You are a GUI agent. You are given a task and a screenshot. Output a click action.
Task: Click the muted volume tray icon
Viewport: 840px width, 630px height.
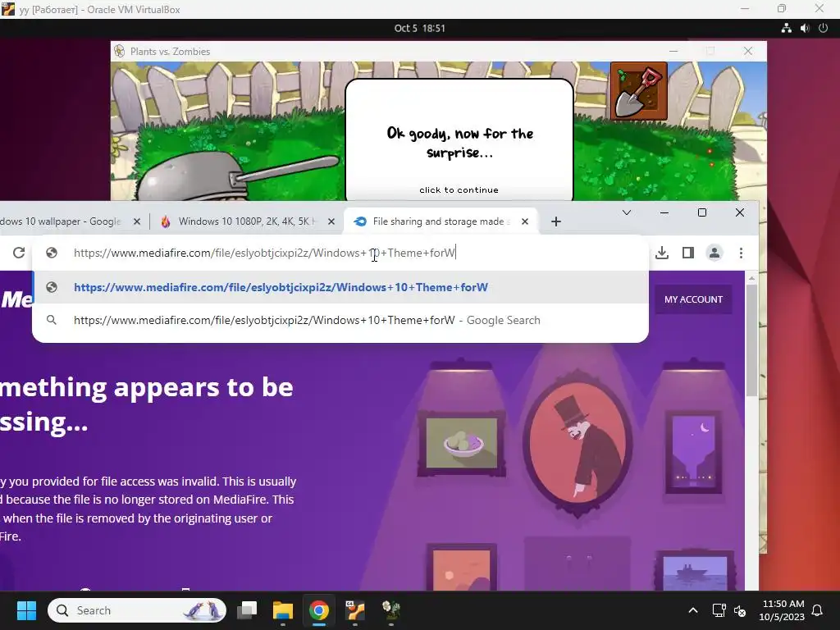[740, 610]
